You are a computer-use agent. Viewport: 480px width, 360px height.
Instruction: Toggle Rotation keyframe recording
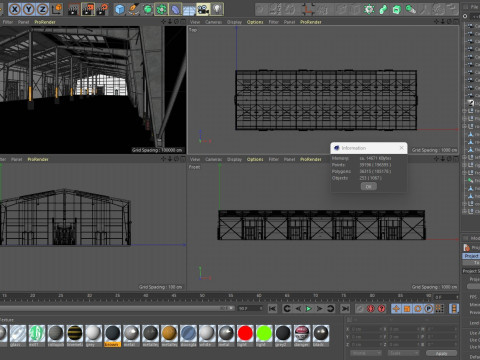click(418, 309)
